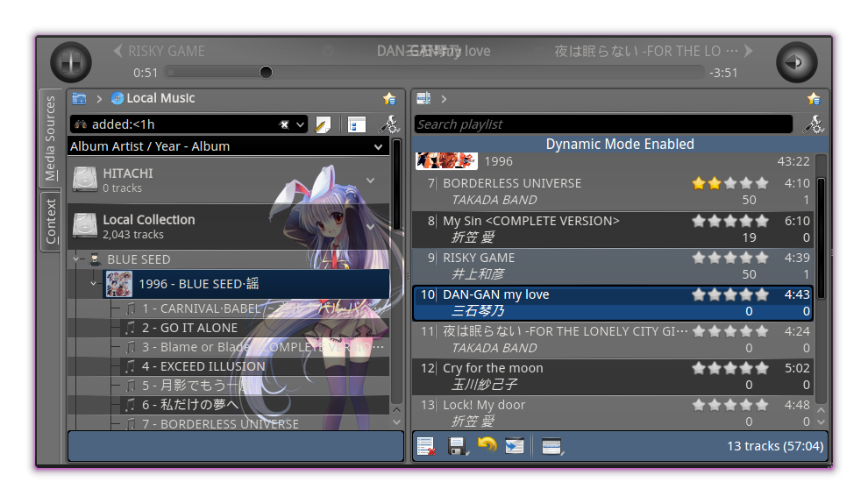Open media sources bookmarks star icon
This screenshot has width=868, height=503.
tap(389, 98)
